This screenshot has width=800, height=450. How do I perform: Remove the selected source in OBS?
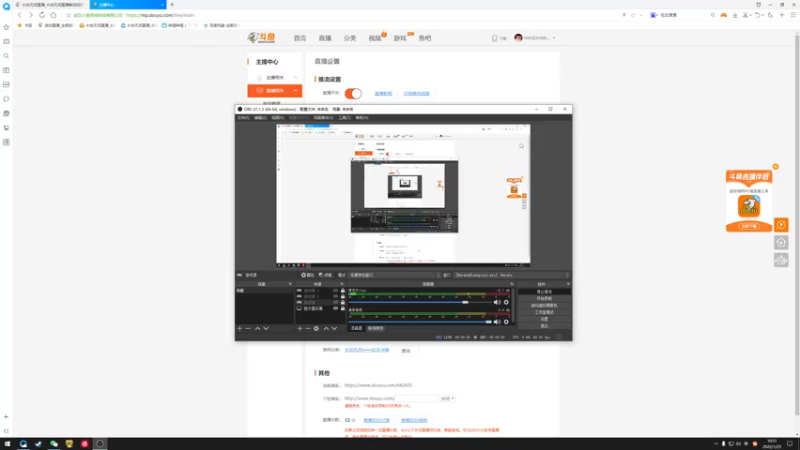click(308, 329)
